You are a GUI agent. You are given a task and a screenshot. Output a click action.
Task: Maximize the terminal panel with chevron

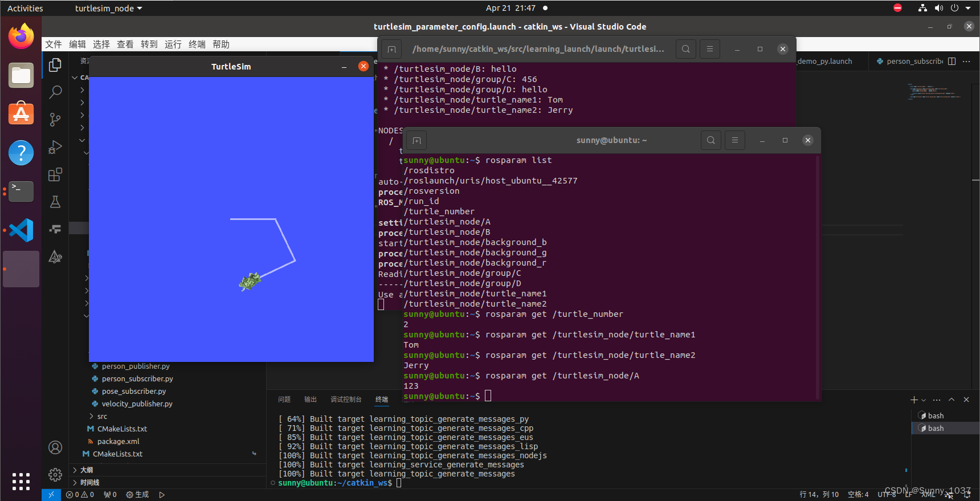tap(952, 400)
